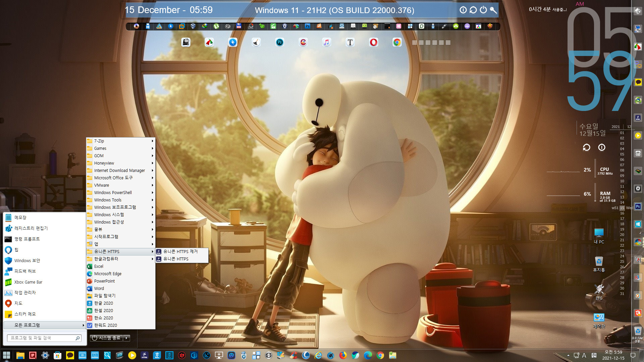Toggle the A English input mode in the tray
Viewport: 644px width, 362px height.
[584, 355]
